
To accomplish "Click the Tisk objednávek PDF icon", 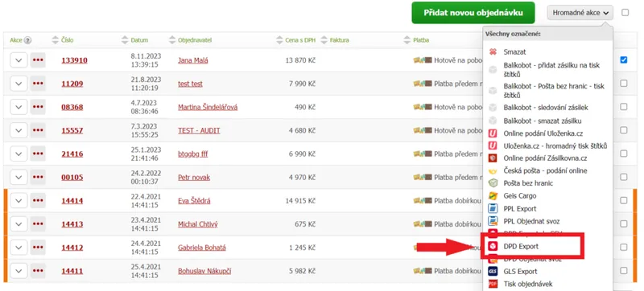I will [493, 284].
